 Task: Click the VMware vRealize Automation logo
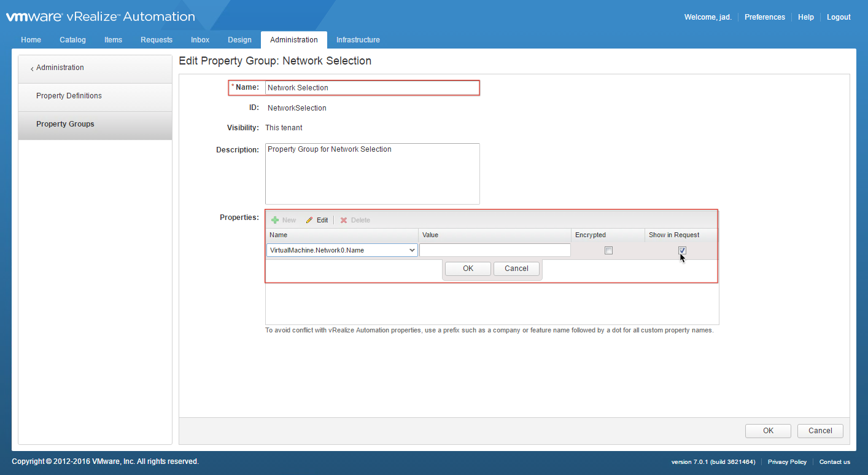tap(101, 17)
